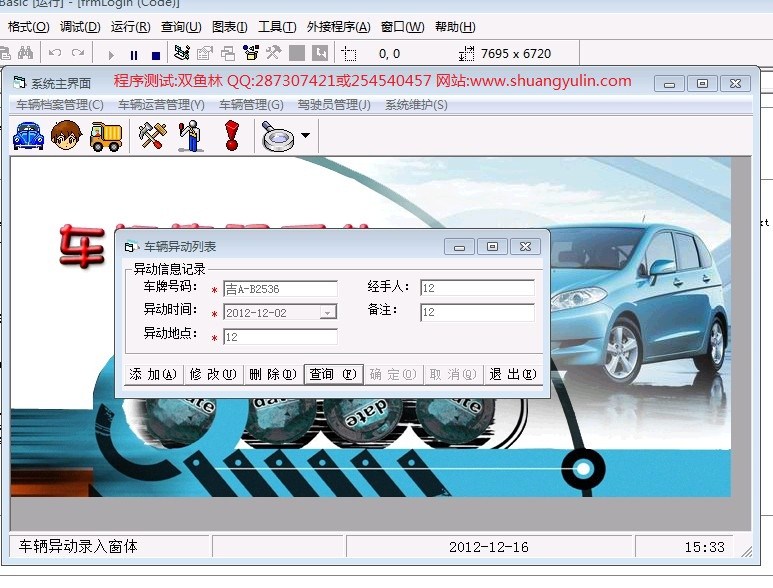Click the 查询(F) button
Viewport: 773px width, 588px height.
333,375
